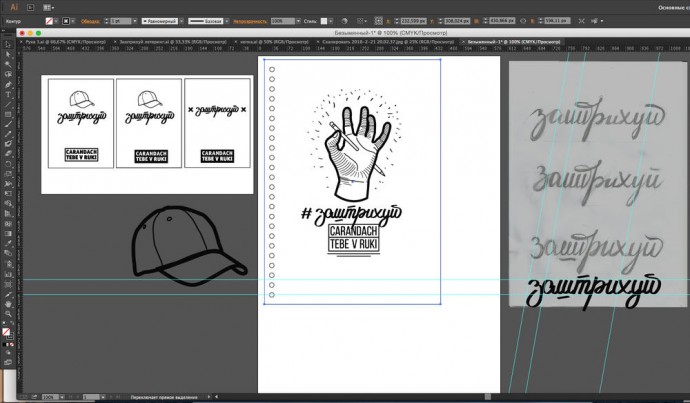Viewport: 690px width, 403px height.
Task: Click the Illustrator Ai logo icon
Action: point(12,6)
